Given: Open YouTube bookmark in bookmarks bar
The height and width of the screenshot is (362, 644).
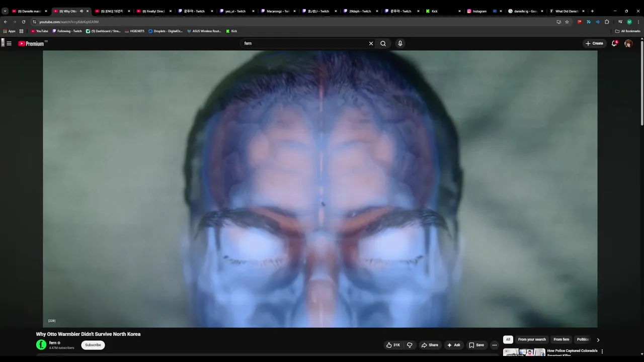Looking at the screenshot, I should tap(40, 31).
